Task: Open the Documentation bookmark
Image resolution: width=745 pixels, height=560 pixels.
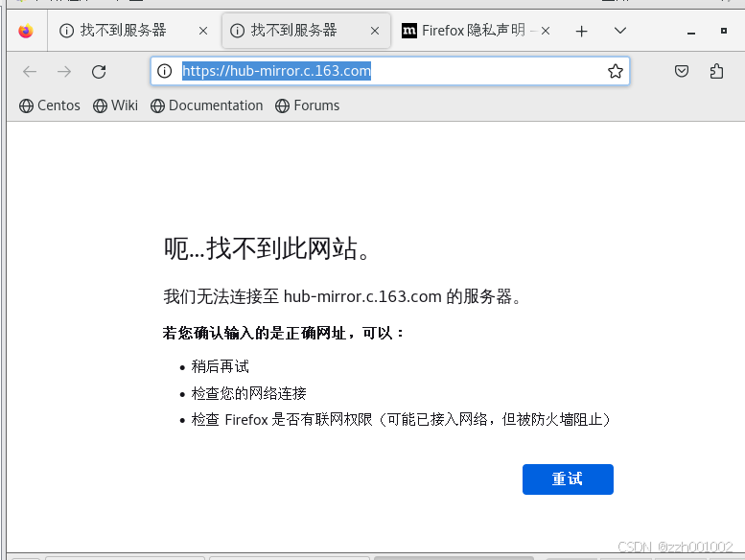Action: click(207, 105)
